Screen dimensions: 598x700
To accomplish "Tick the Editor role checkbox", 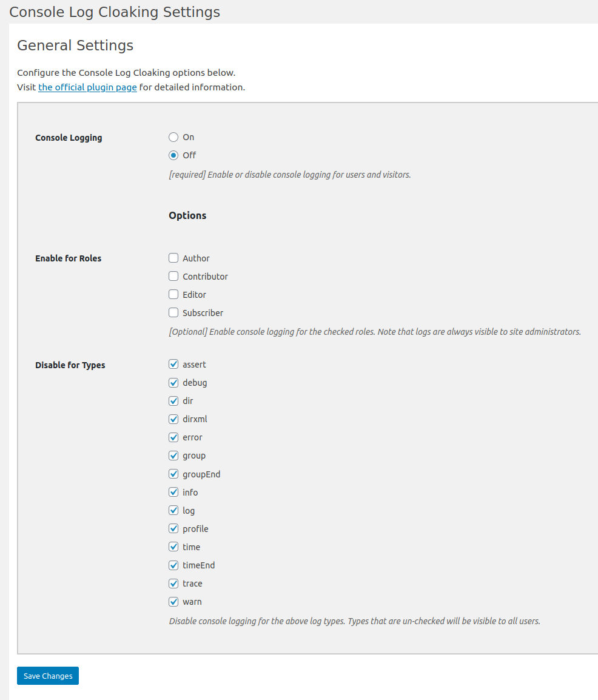I will point(173,295).
